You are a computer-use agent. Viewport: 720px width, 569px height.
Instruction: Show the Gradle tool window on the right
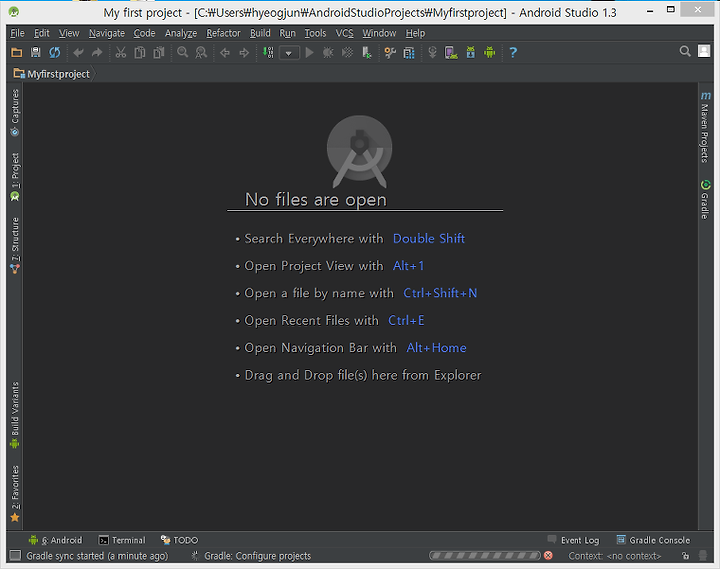click(x=705, y=199)
